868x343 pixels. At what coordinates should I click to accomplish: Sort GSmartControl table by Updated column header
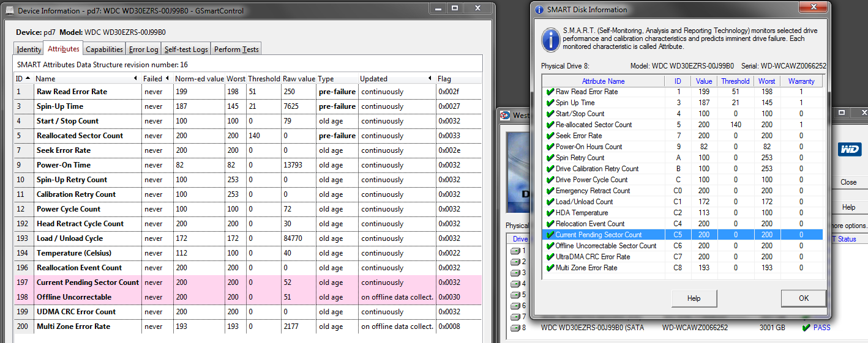397,79
